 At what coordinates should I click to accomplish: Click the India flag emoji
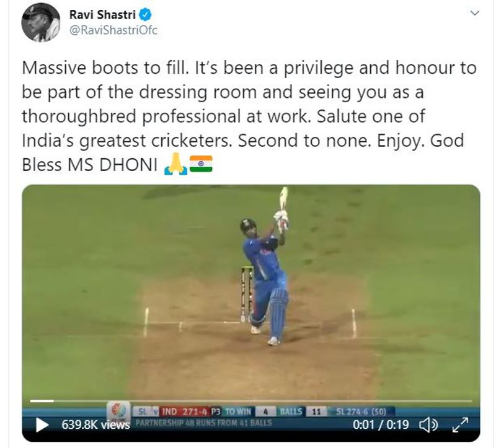(x=200, y=164)
